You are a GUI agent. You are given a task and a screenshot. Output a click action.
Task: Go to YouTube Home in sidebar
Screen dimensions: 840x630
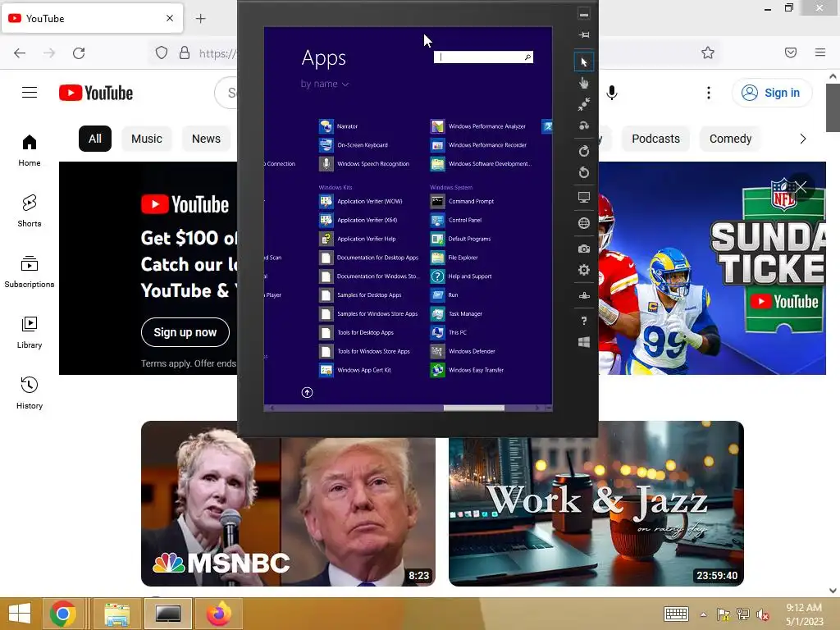pos(30,151)
